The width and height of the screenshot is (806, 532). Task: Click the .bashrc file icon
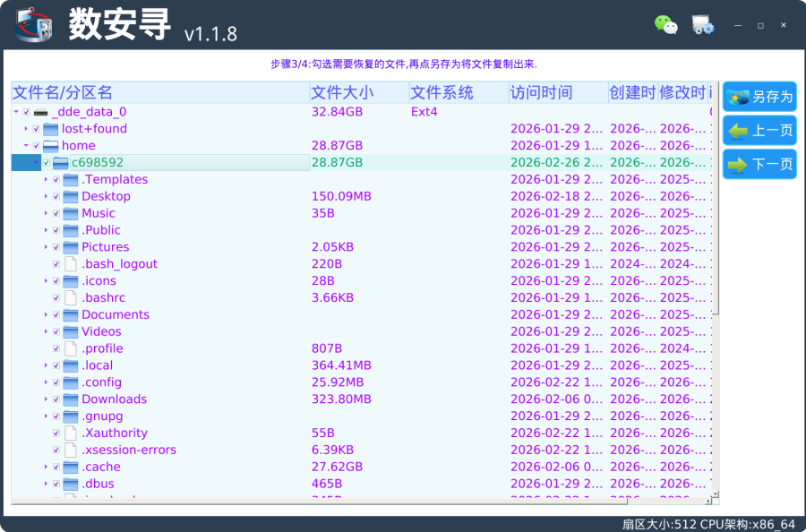tap(71, 297)
